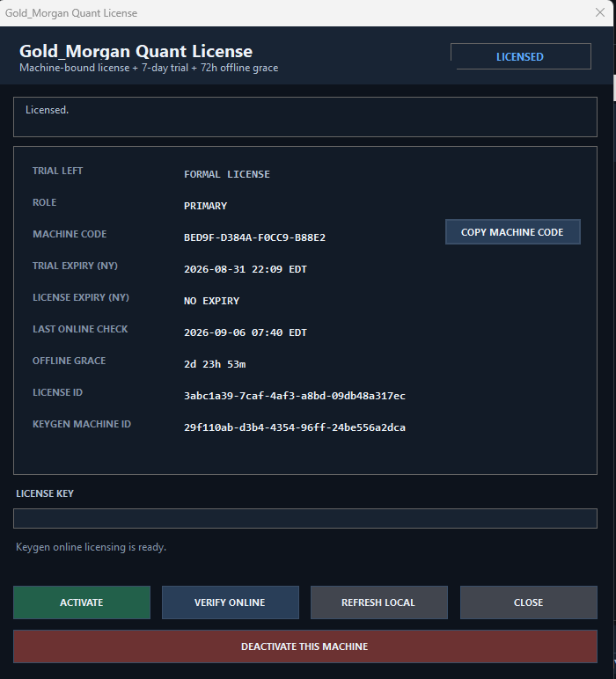Click COPY MACHINE CODE button
This screenshot has width=616, height=679.
click(512, 232)
